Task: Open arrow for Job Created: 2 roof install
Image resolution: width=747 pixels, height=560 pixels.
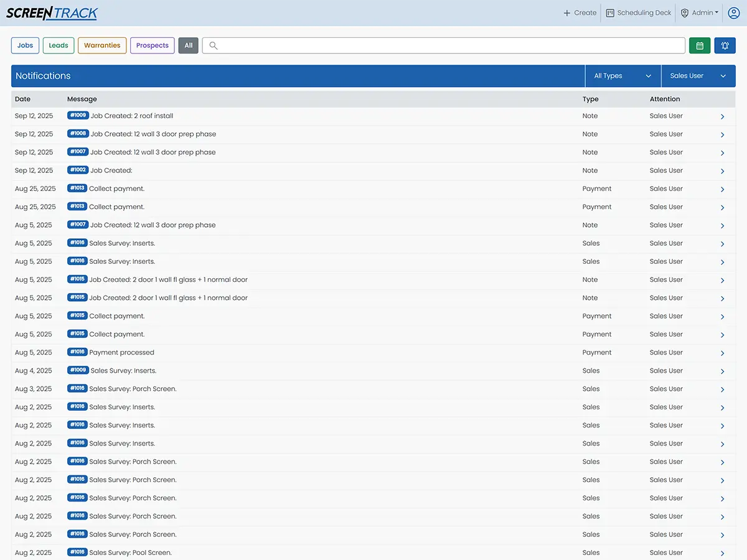Action: point(722,116)
